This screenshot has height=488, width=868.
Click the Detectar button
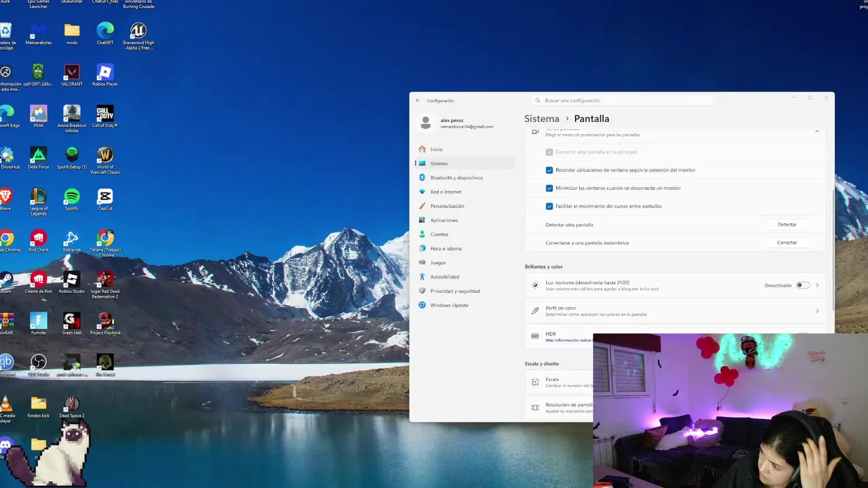(x=787, y=224)
